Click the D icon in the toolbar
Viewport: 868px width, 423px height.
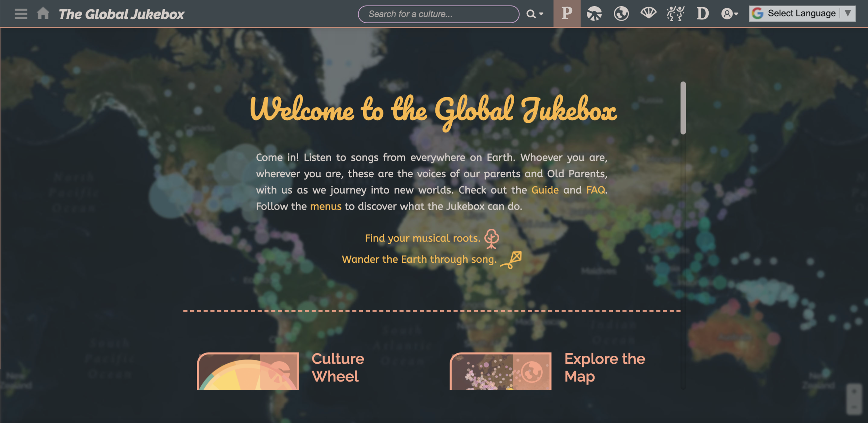702,14
